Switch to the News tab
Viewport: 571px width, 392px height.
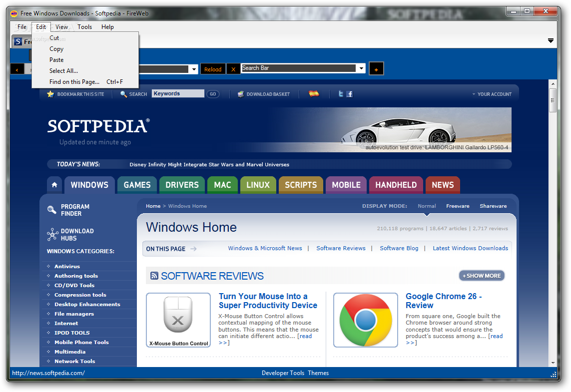coord(443,185)
